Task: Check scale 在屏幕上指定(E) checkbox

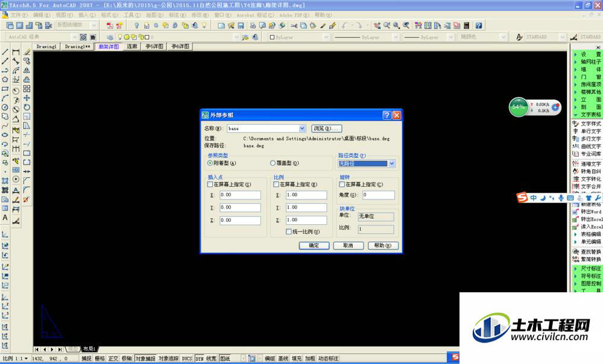Action: tap(276, 184)
